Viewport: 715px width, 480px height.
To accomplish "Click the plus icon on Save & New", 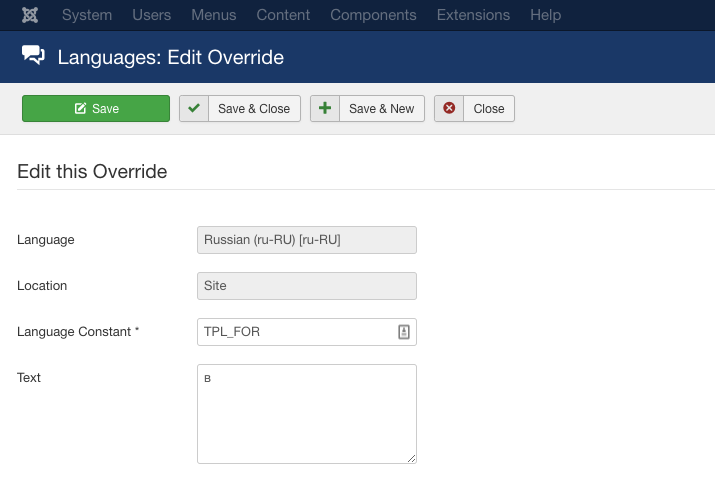I will (325, 108).
